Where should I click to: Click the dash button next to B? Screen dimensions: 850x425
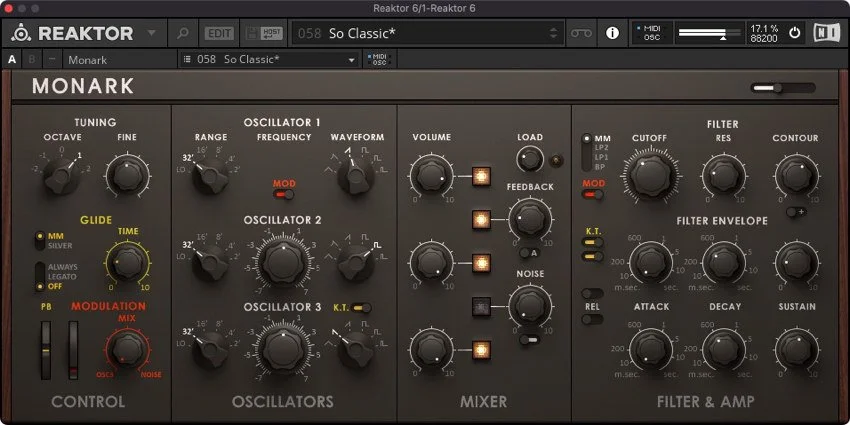tap(51, 60)
